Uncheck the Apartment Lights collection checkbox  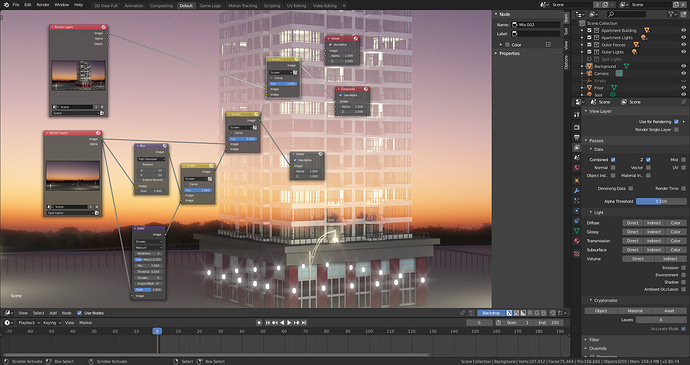(x=589, y=38)
